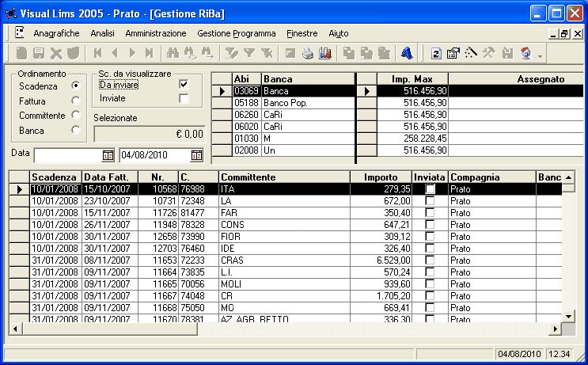588x365 pixels.
Task: Click the refresh document icon
Action: tap(436, 53)
